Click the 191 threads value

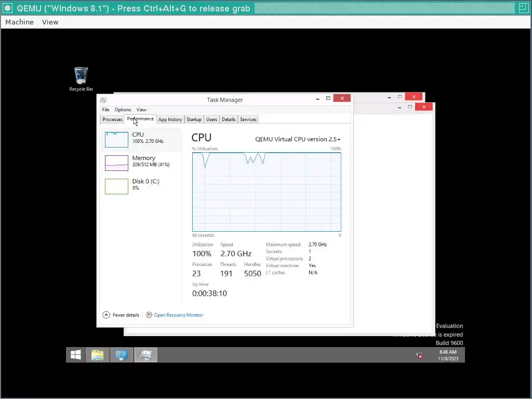point(227,274)
